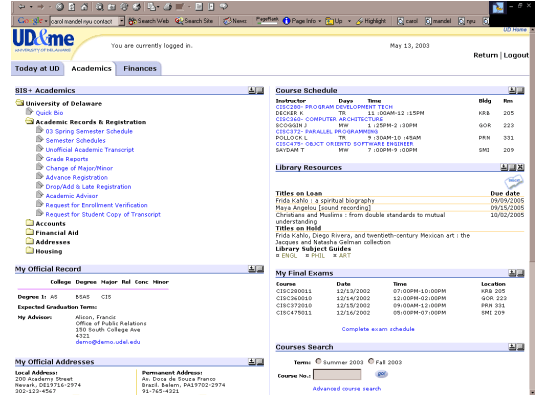The height and width of the screenshot is (396, 546).
Task: Click the CISC372 Parallel Programming course link
Action: coord(327,132)
